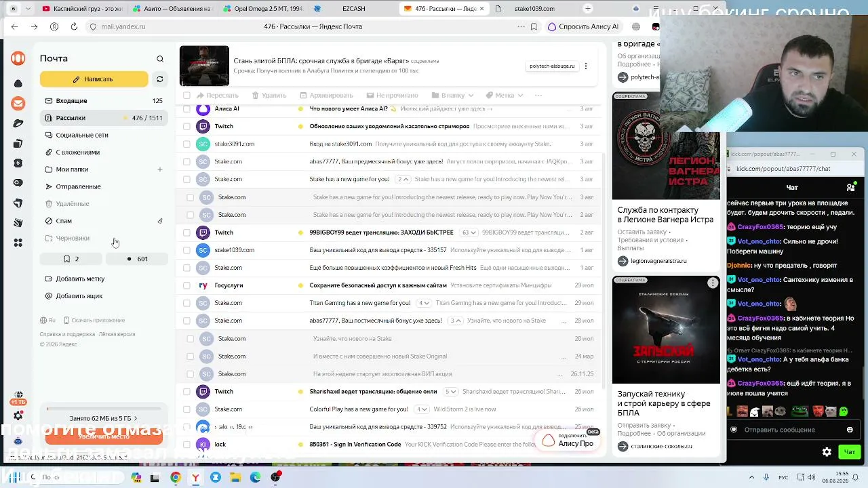The height and width of the screenshot is (488, 868).
Task: Collapse the Stake new game thread counter 2
Action: click(x=403, y=179)
